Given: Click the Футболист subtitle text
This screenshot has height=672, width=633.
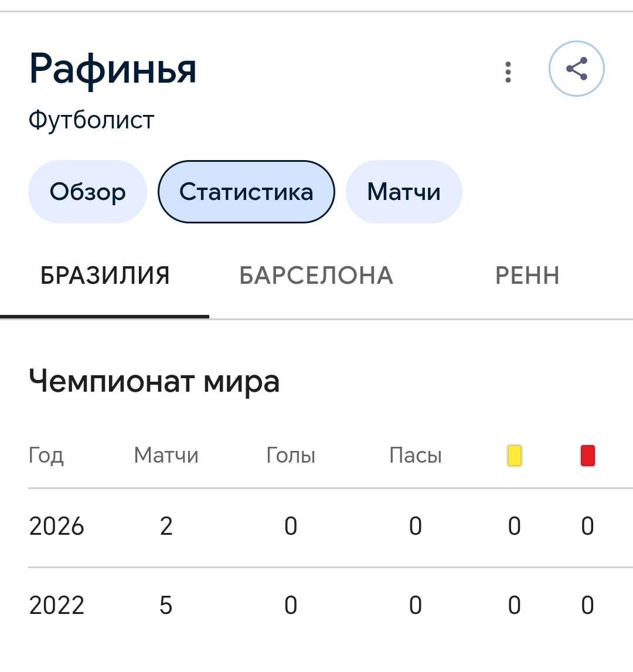Looking at the screenshot, I should tap(91, 120).
